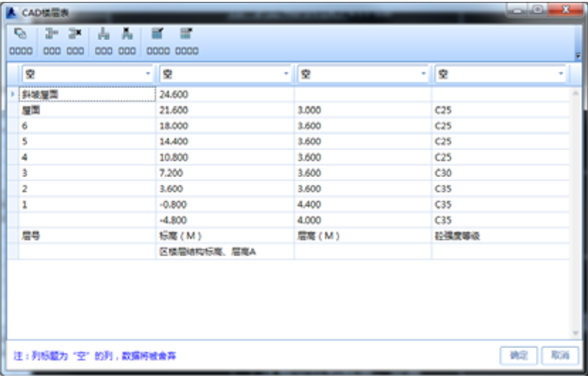Viewport: 588px width, 376px height.
Task: Click the delete row icon with the X
Action: click(75, 34)
